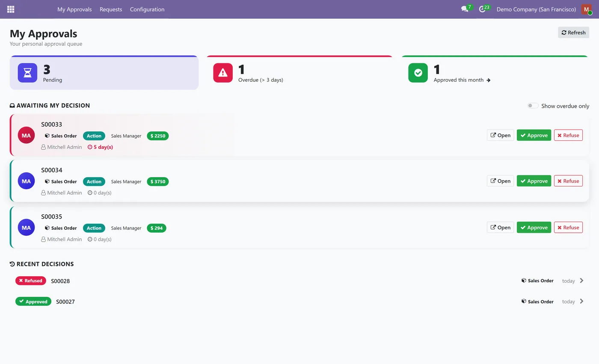Click the Action badge on S00033
This screenshot has height=364, width=599.
94,136
